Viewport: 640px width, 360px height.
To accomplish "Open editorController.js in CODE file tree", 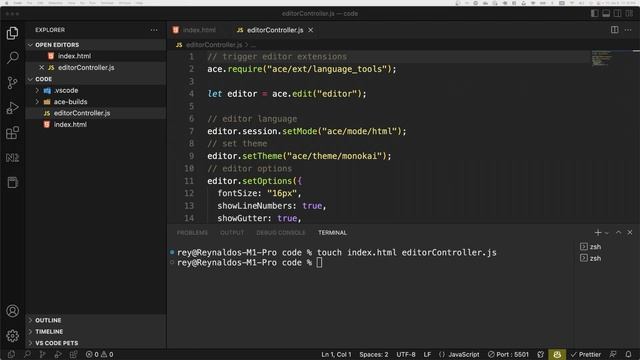I will 96,113.
